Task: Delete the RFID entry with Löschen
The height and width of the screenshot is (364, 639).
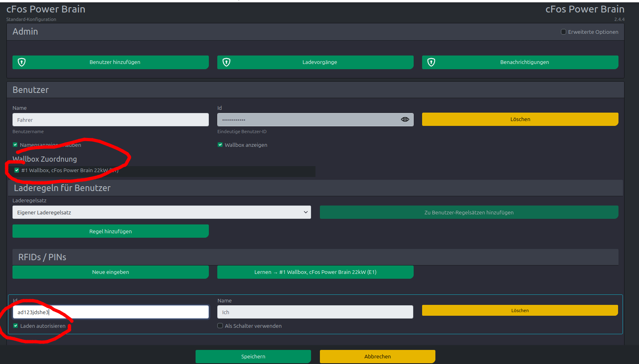Action: 520,311
